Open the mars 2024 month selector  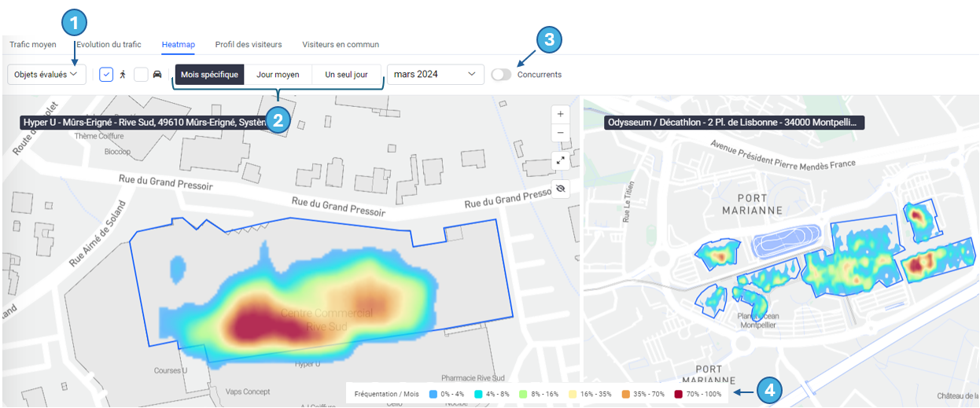[435, 75]
